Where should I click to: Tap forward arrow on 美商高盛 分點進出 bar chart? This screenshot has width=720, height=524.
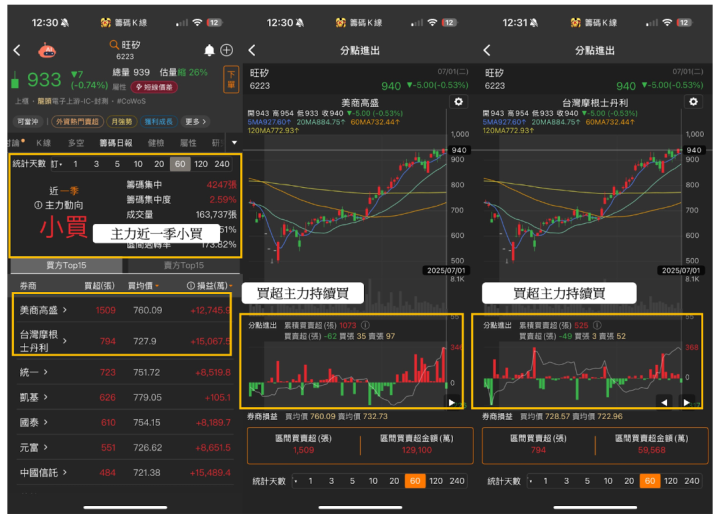(x=451, y=402)
